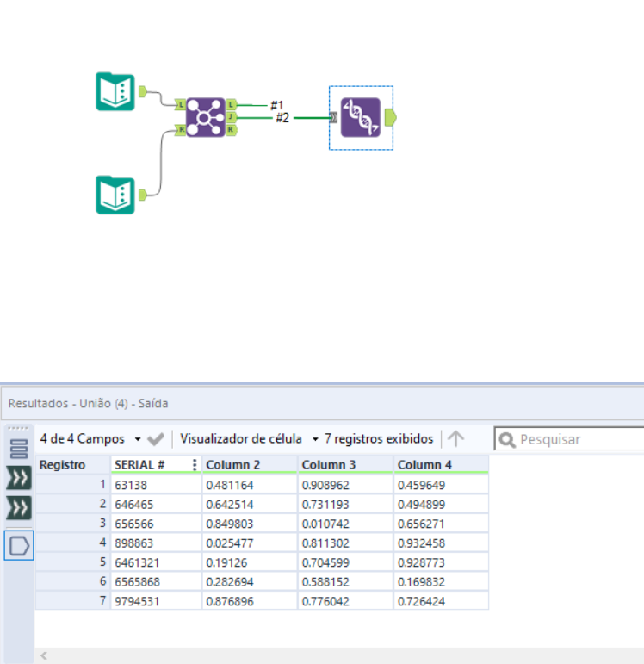Click the Column 3 header
Screen dimensions: 644x664
(x=345, y=464)
